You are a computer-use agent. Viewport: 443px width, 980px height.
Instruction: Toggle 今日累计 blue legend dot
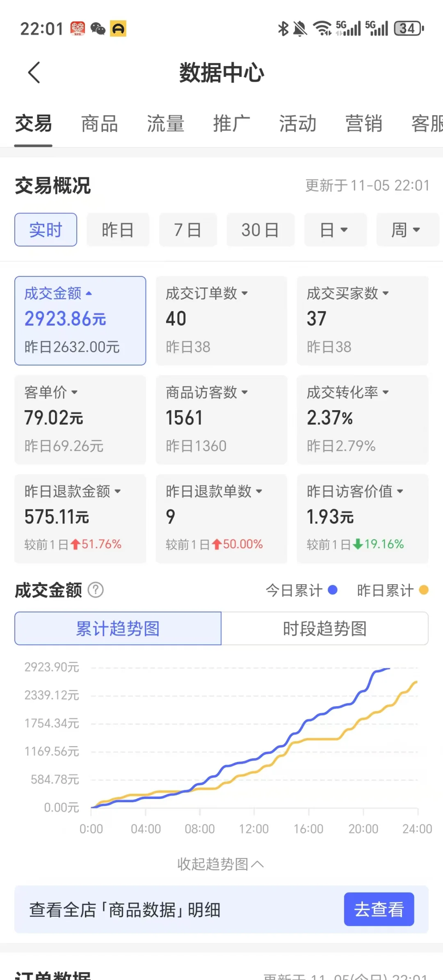pos(333,590)
